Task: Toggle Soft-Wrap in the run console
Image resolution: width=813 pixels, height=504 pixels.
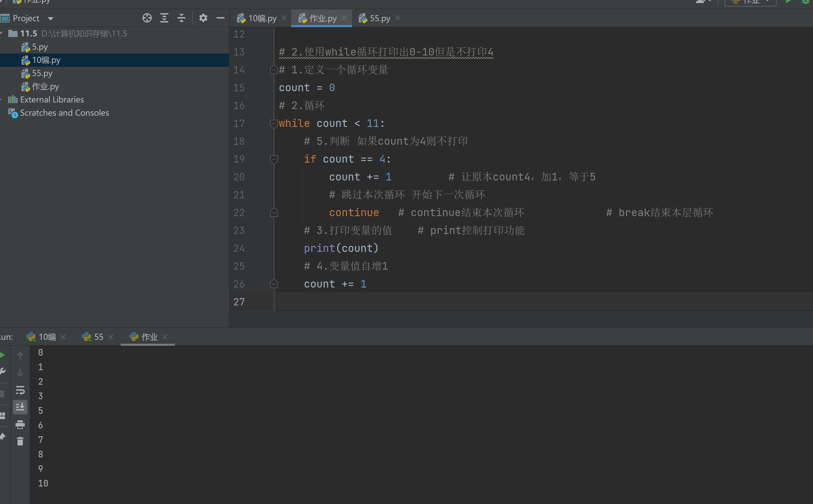Action: [x=20, y=390]
